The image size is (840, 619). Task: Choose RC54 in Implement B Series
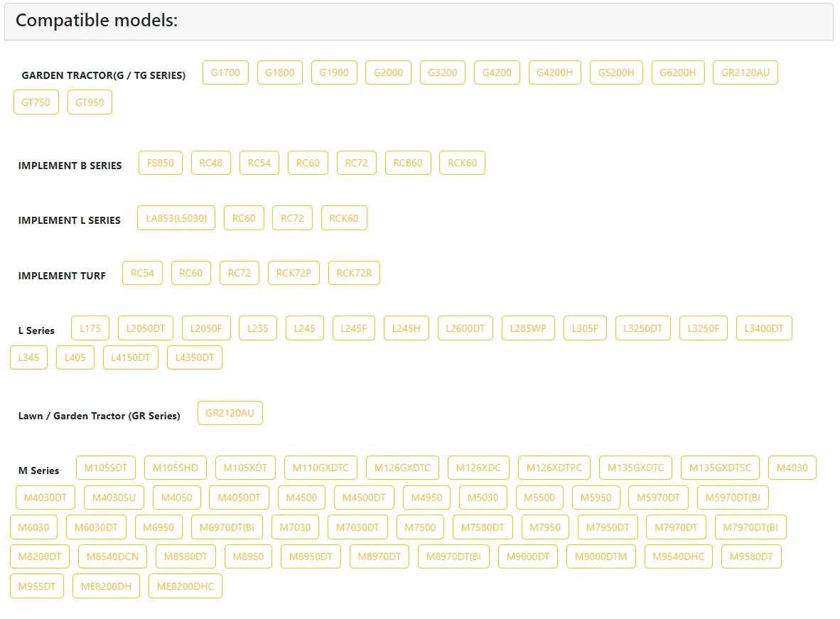259,163
